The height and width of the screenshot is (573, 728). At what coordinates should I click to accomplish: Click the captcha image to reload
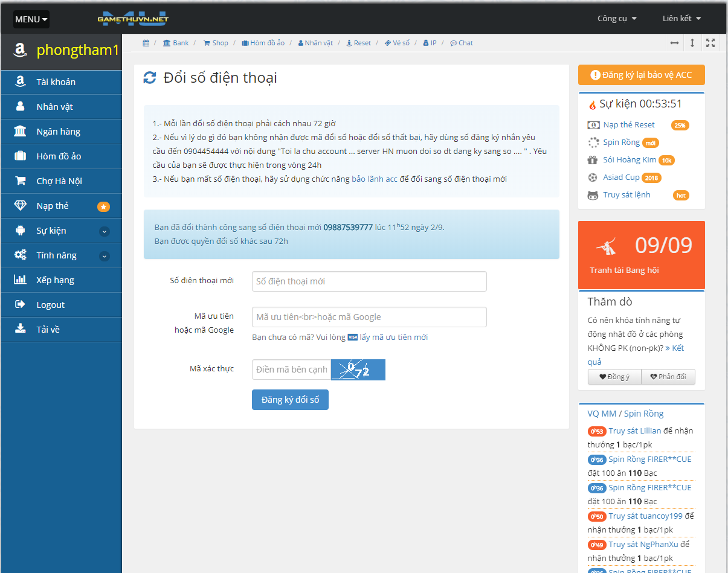coord(358,370)
